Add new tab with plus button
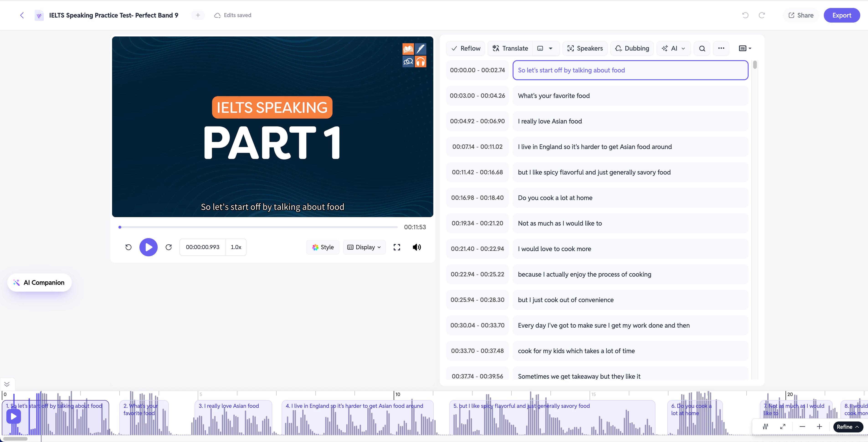The image size is (868, 442). pyautogui.click(x=198, y=15)
